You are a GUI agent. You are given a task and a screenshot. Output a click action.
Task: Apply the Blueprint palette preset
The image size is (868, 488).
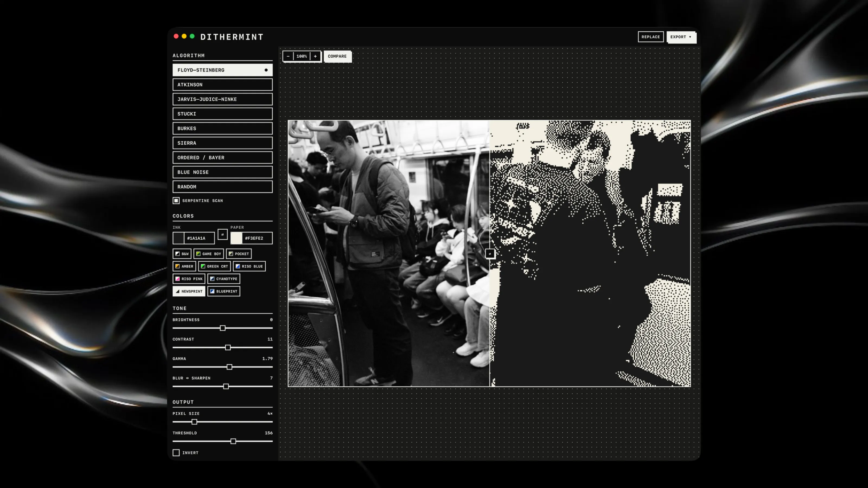click(224, 291)
